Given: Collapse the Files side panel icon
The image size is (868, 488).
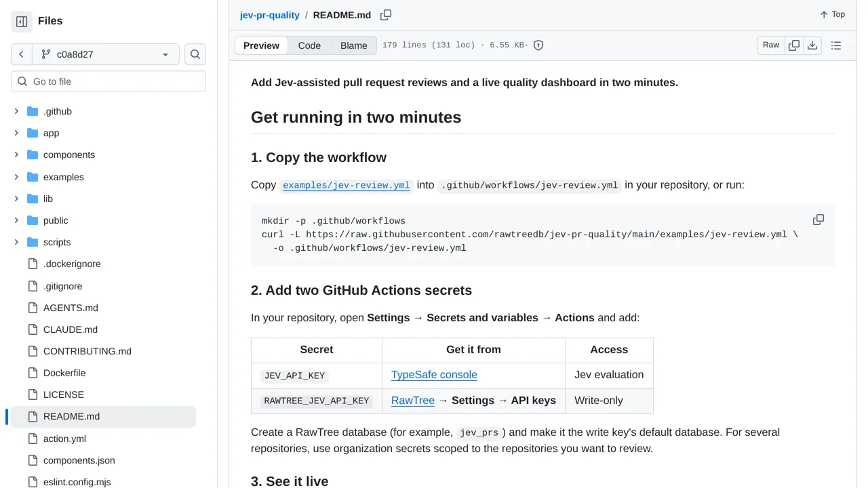Looking at the screenshot, I should coord(22,22).
